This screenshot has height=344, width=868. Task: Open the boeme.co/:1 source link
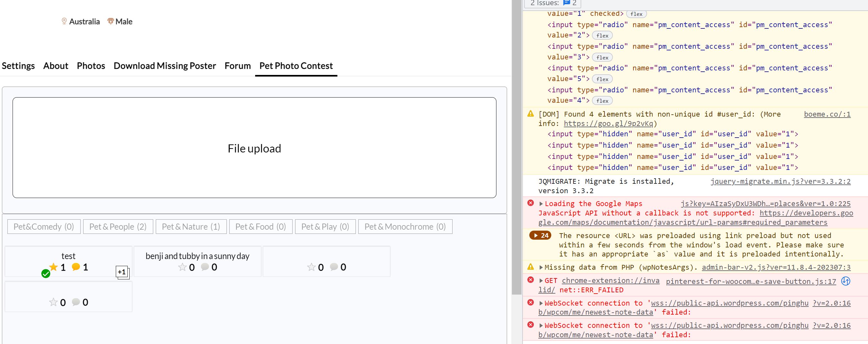pos(827,114)
